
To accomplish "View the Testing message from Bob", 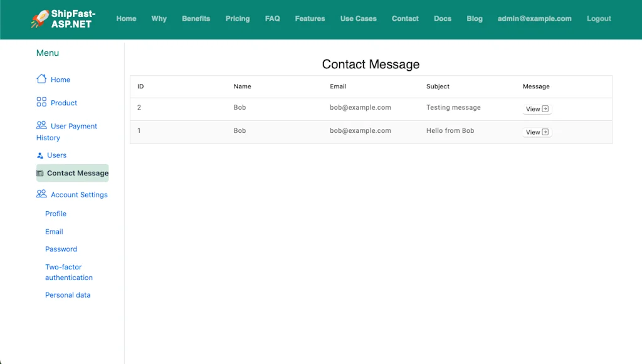I will 536,108.
